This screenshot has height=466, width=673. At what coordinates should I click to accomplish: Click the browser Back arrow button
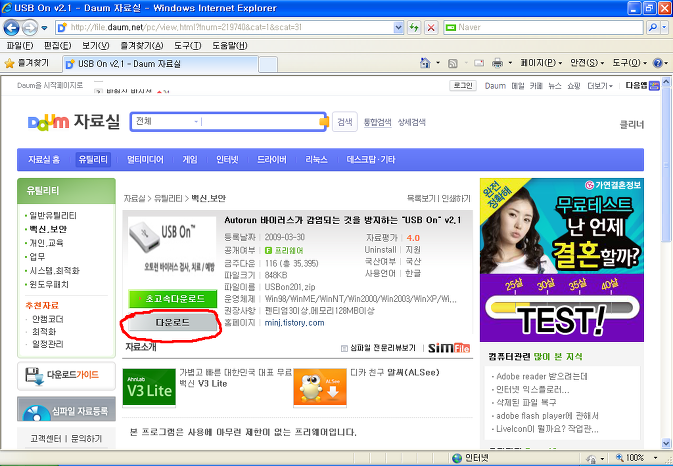click(11, 28)
